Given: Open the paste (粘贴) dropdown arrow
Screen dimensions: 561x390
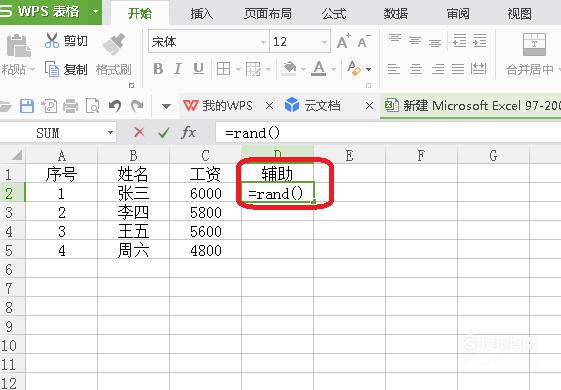Looking at the screenshot, I should coord(33,69).
